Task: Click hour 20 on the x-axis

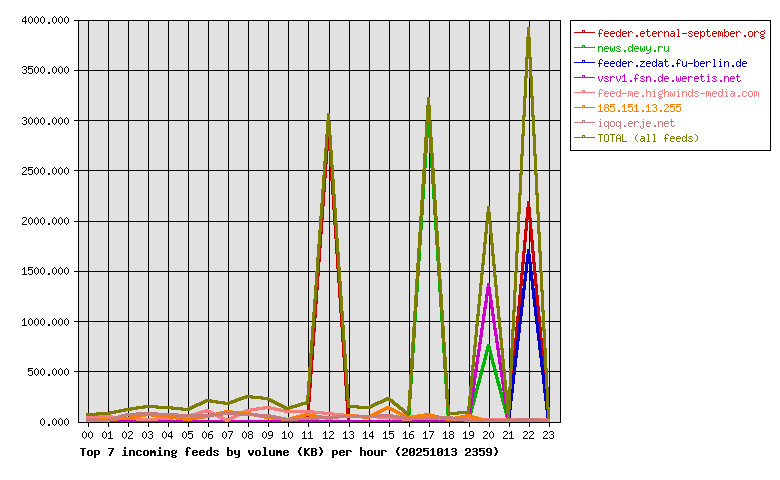Action: (488, 435)
